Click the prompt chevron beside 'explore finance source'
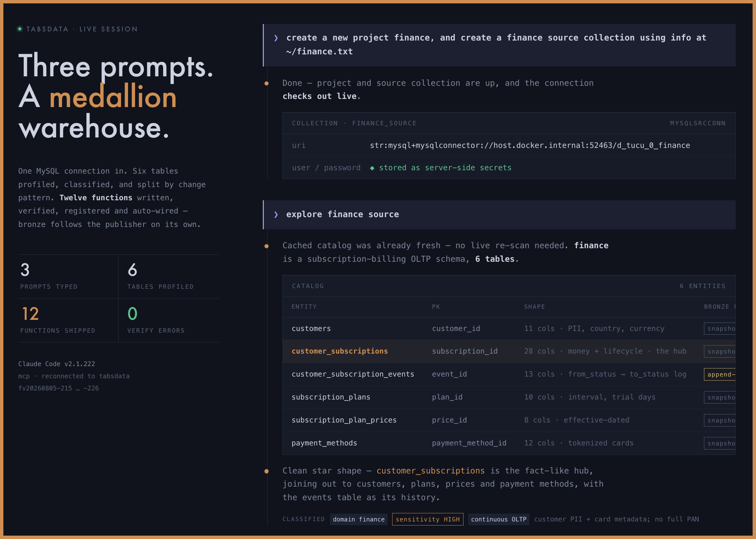 pyautogui.click(x=276, y=214)
